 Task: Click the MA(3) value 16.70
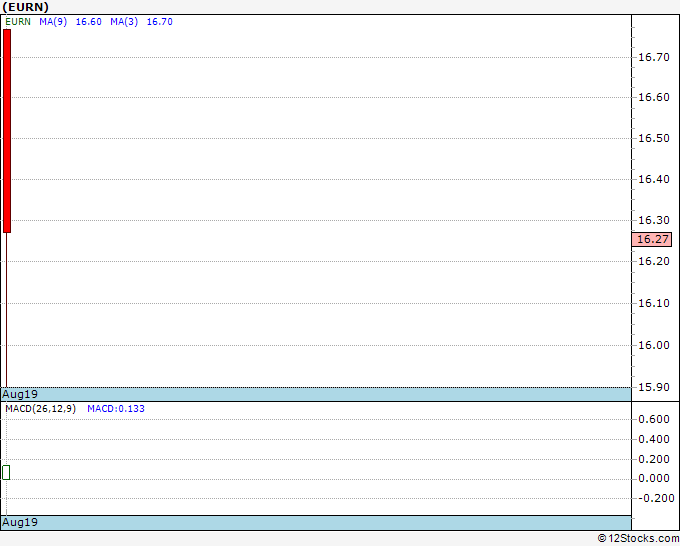[160, 22]
